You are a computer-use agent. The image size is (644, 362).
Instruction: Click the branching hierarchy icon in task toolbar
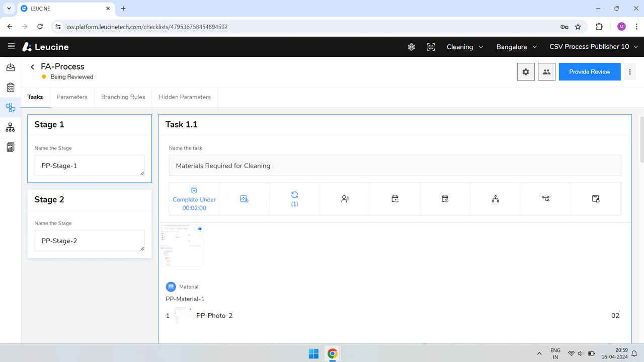(x=496, y=199)
